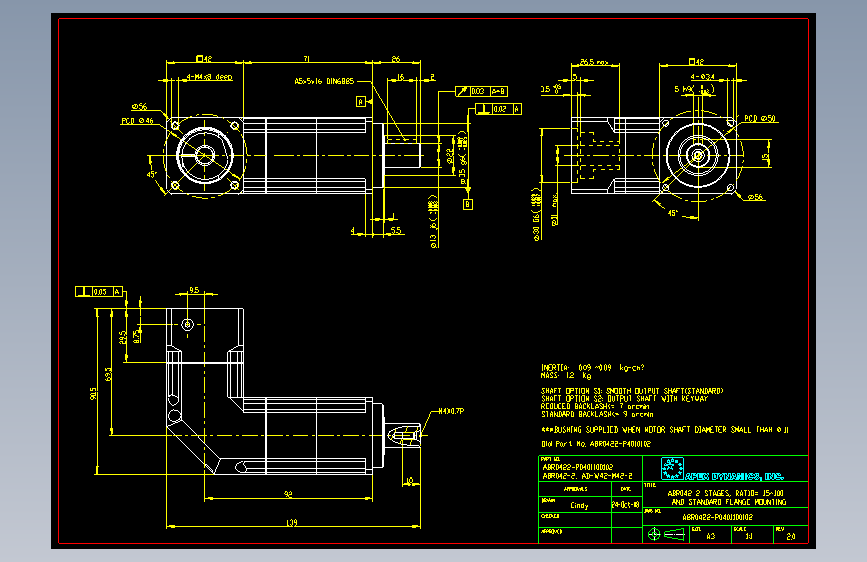Click the "INERTIA" specification line
The height and width of the screenshot is (562, 867).
(592, 367)
